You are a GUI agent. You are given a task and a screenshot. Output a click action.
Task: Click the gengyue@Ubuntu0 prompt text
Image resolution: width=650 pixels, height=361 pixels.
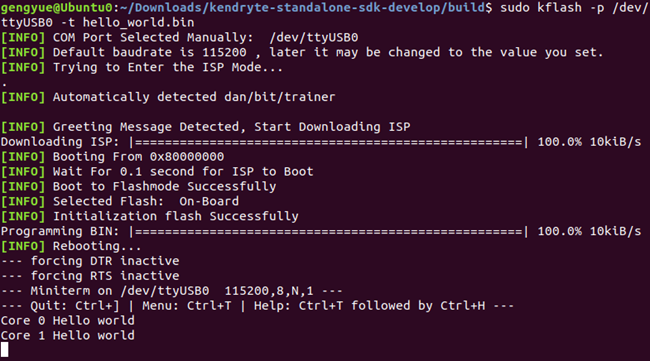pyautogui.click(x=56, y=8)
